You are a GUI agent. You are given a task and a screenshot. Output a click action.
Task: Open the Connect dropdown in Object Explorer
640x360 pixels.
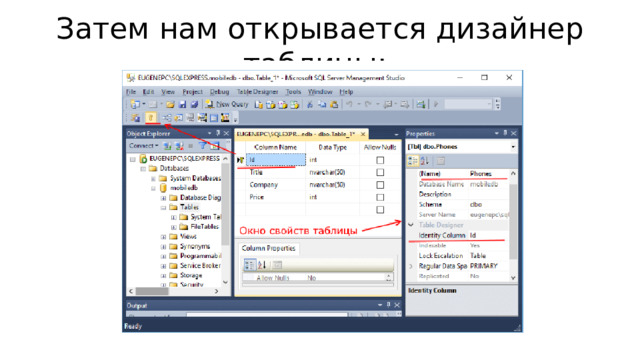click(x=144, y=146)
